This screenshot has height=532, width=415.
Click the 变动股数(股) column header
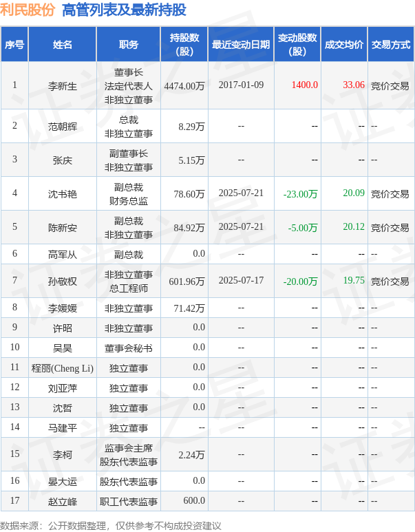tap(297, 45)
